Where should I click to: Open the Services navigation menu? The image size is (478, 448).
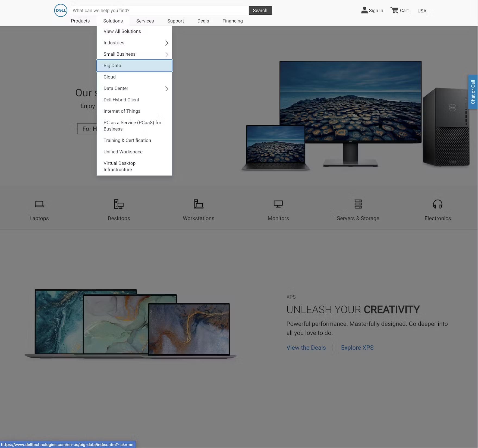(x=145, y=21)
